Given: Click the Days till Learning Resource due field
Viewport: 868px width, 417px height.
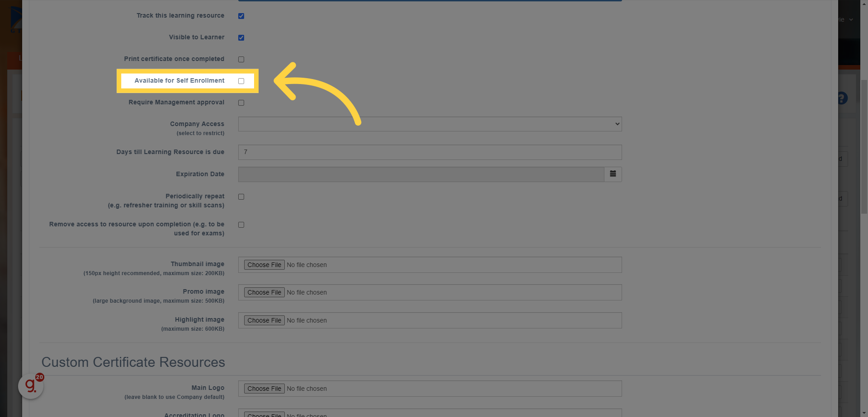Looking at the screenshot, I should point(430,152).
